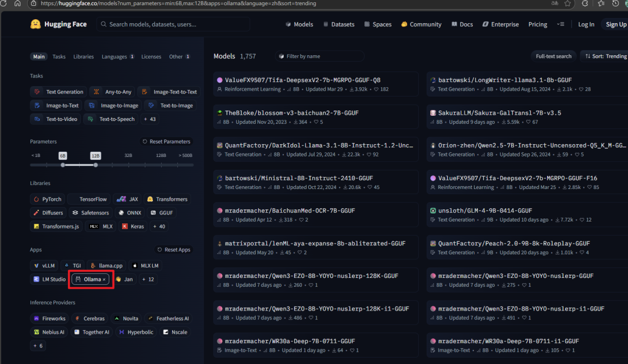Open the Docs nav item
The image size is (628, 364).
462,24
